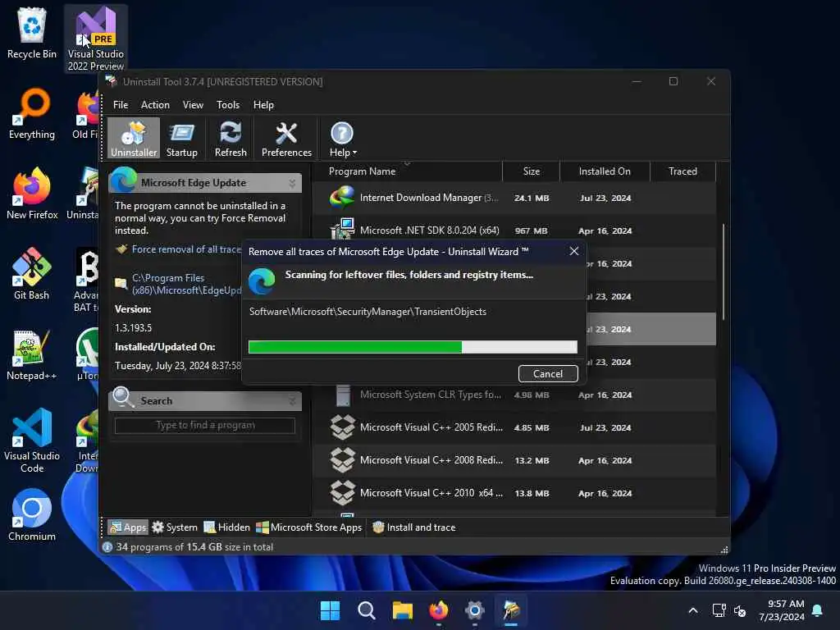Switch to the Startup manager
This screenshot has height=630, width=840.
point(181,138)
